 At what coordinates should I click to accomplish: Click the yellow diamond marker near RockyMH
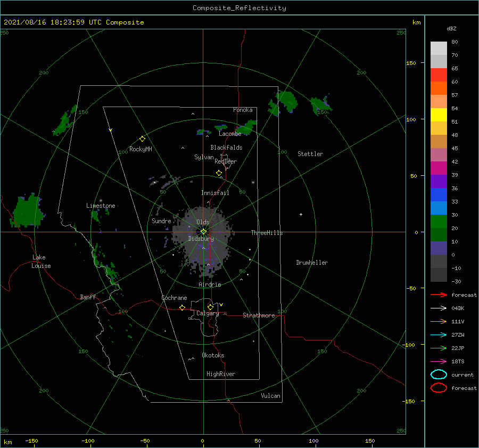pos(142,139)
